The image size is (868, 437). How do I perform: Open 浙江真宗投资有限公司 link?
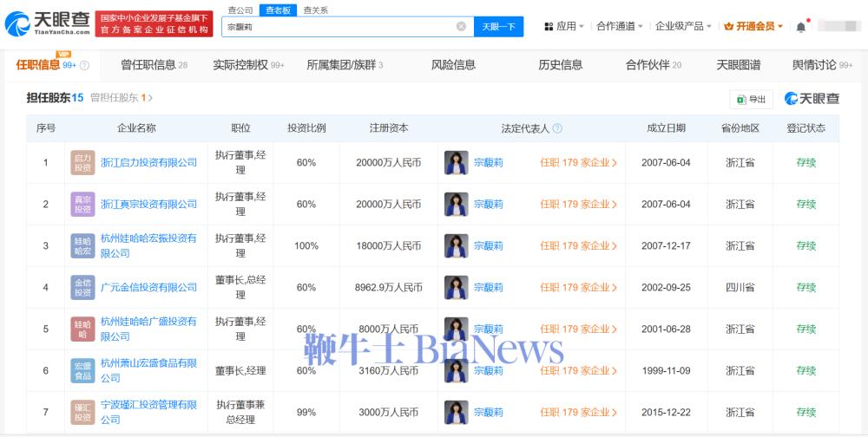click(x=149, y=204)
